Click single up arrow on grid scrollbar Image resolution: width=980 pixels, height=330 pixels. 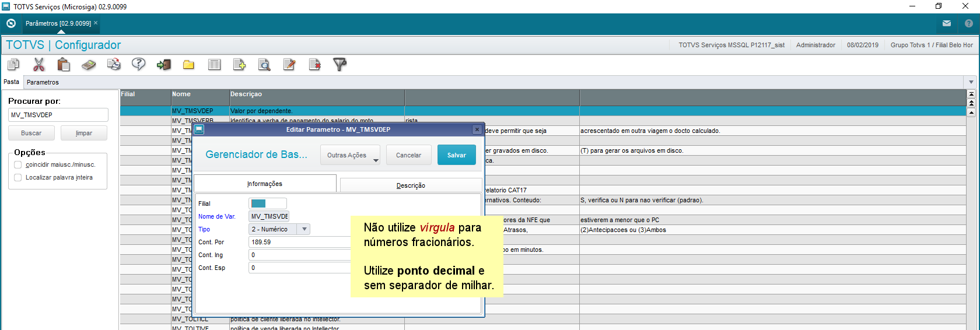(971, 113)
